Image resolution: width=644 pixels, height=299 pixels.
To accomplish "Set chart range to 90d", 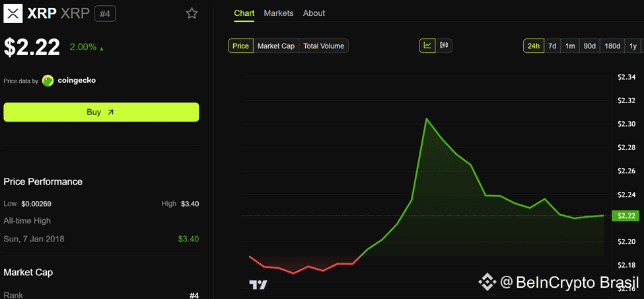I will [589, 46].
